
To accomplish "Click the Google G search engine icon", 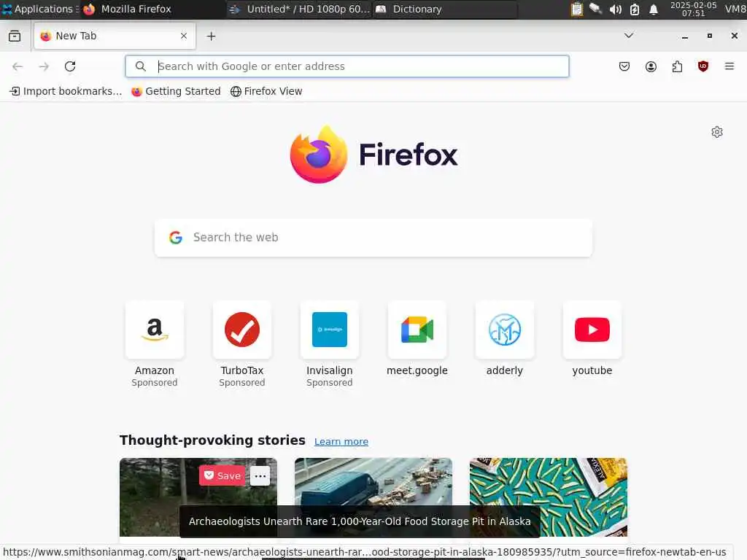I will pyautogui.click(x=176, y=238).
